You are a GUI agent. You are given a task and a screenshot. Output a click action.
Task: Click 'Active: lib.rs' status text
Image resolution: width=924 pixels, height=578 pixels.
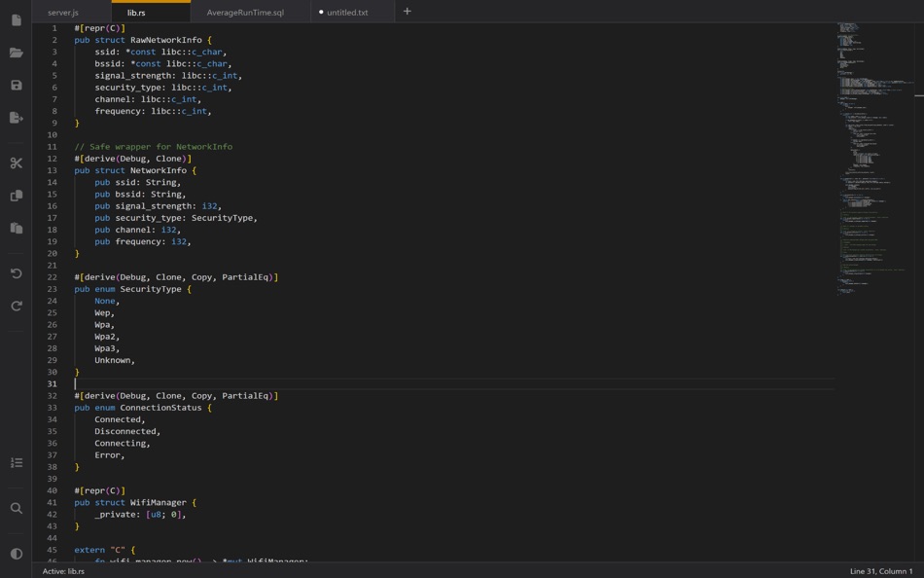click(x=63, y=571)
